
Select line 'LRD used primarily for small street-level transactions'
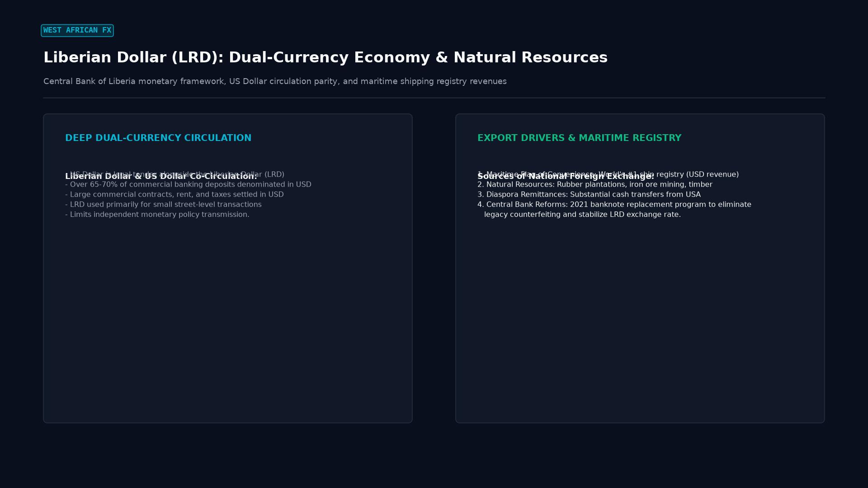[163, 204]
